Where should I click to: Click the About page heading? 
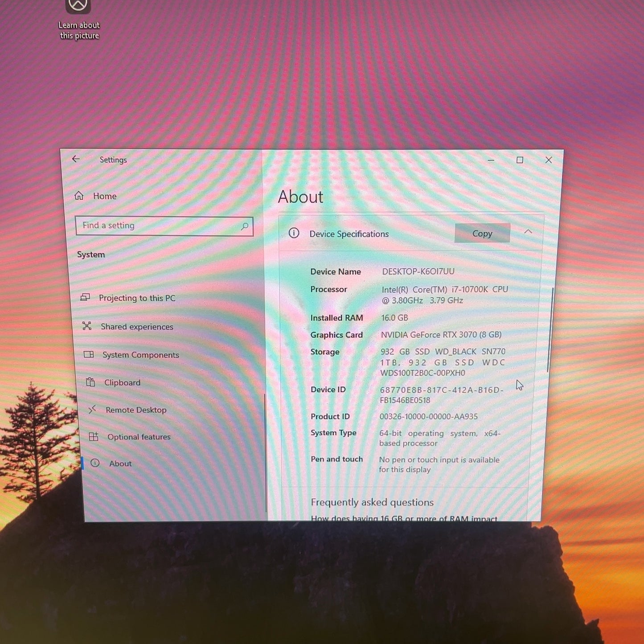point(300,197)
